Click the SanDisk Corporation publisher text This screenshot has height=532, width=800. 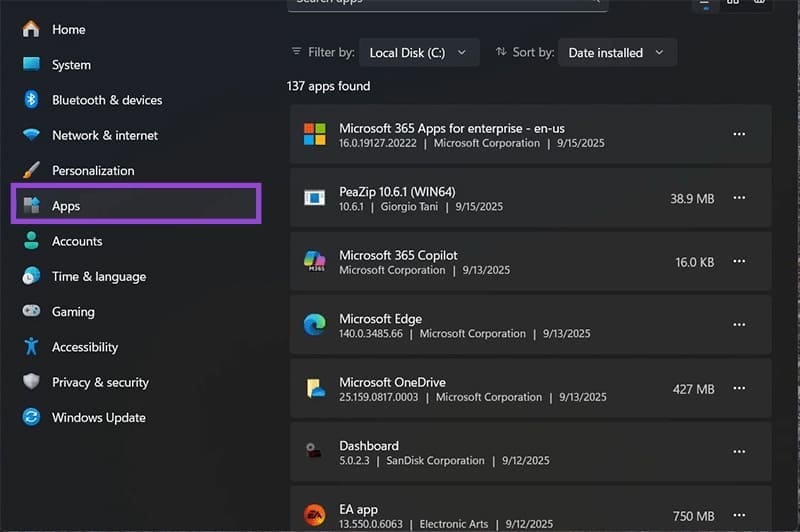[435, 461]
